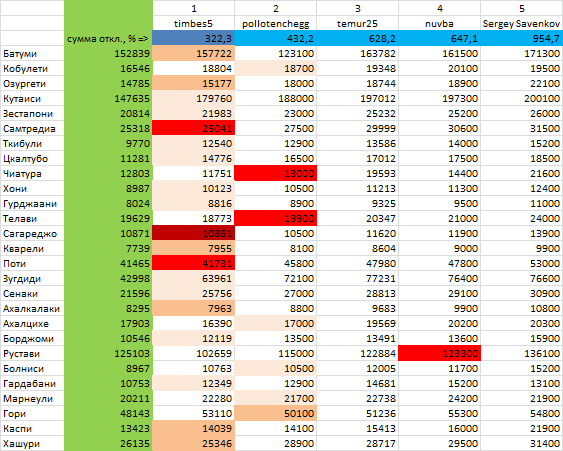Screen dimensions: 563x451
Task: Select the Sergey Savenkov header cell
Action: click(x=521, y=23)
